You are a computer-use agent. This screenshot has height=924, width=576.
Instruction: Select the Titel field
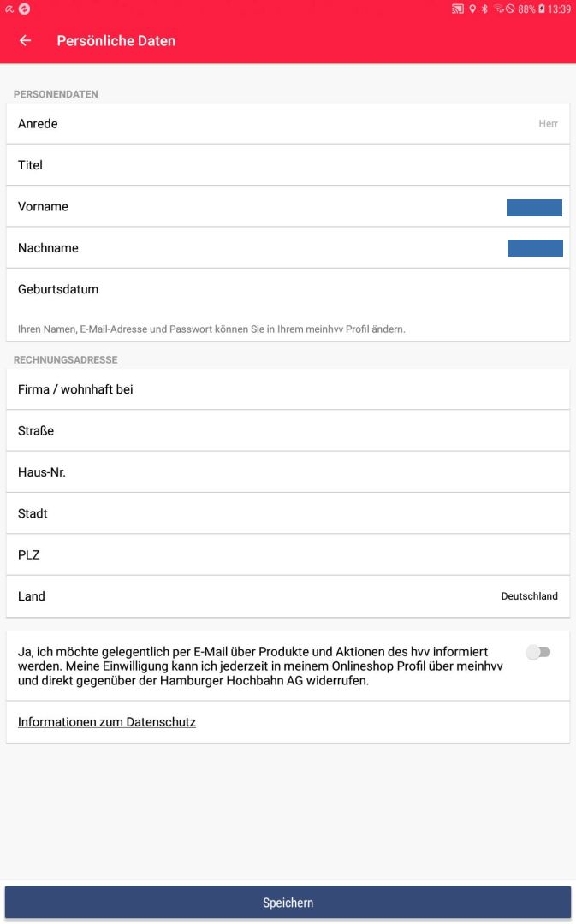tap(288, 165)
